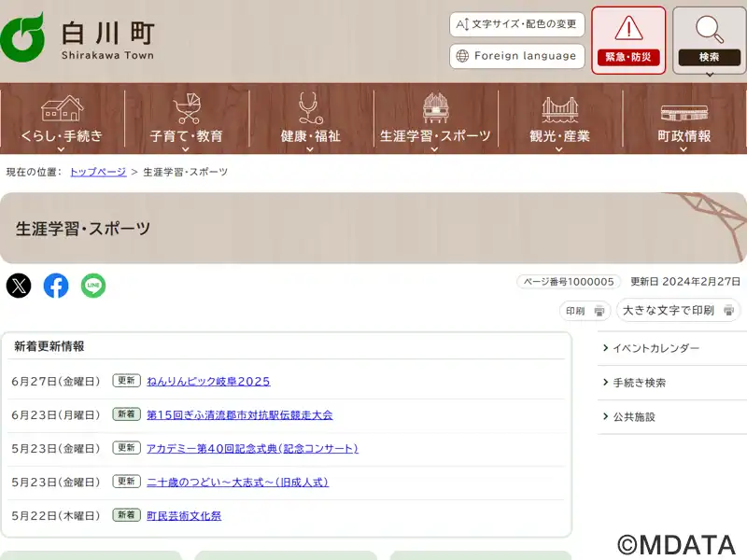747x560 pixels.
Task: Expand chevron below 子育て・教育
Action: [186, 149]
